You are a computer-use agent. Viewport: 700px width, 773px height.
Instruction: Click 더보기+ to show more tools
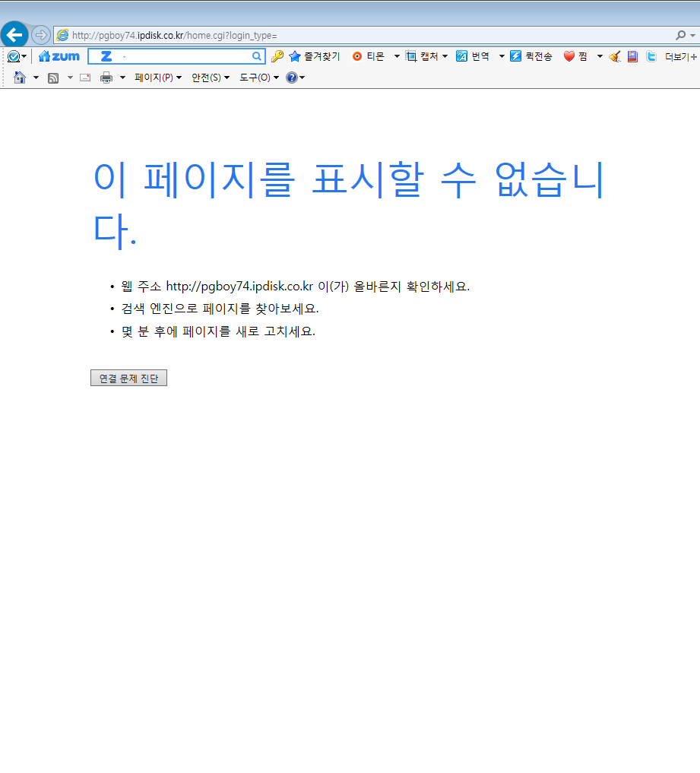(x=681, y=57)
